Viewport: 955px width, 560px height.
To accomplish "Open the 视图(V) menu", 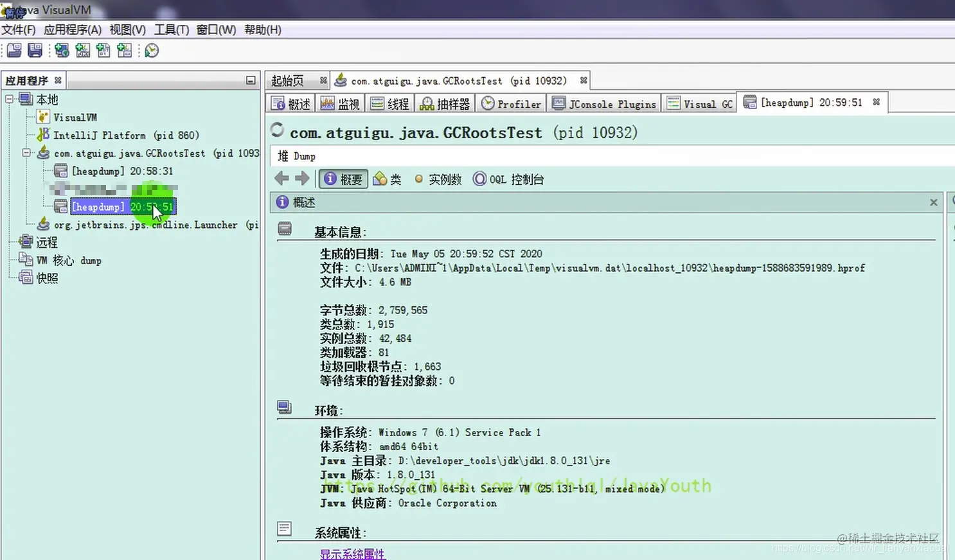I will (127, 30).
